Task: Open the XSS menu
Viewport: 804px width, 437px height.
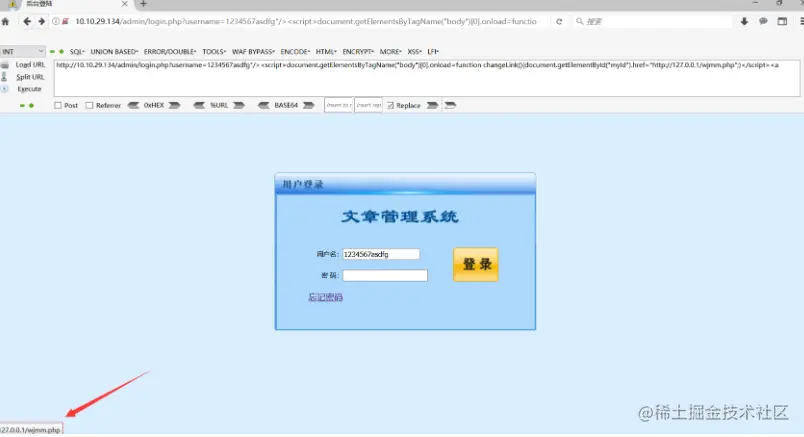Action: [414, 52]
